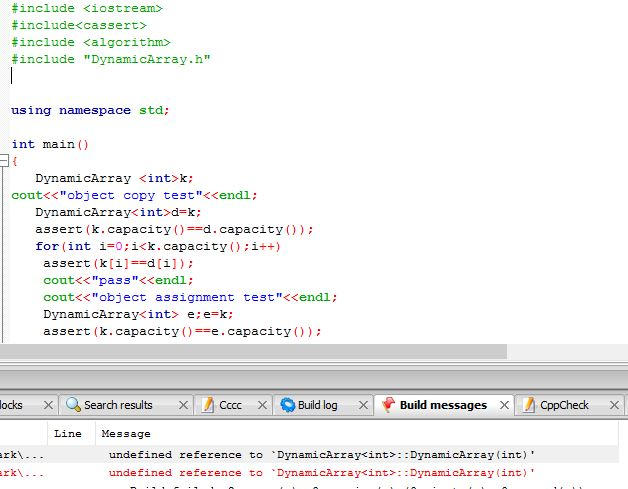Click the CppCheck pencil icon
Image resolution: width=628 pixels, height=489 pixels.
pyautogui.click(x=529, y=405)
